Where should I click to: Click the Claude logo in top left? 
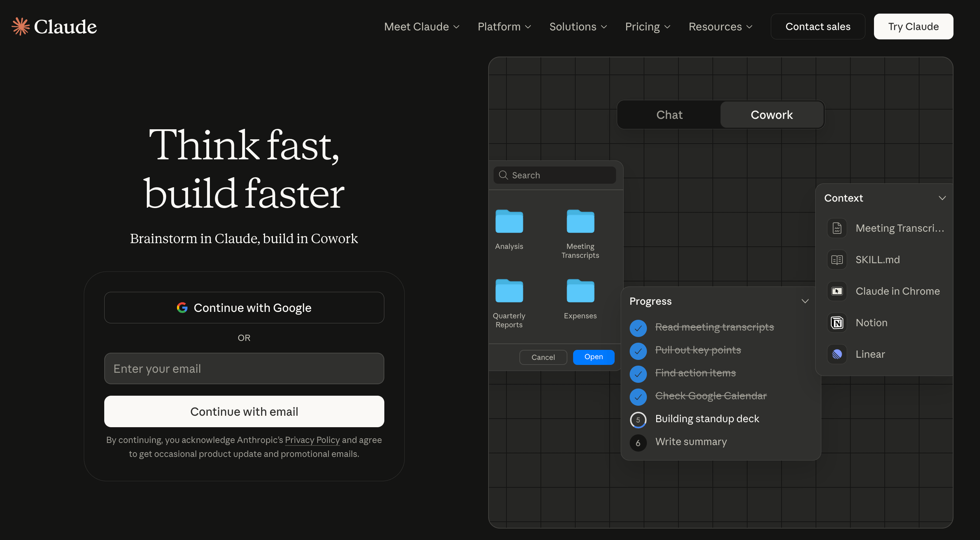[x=54, y=26]
